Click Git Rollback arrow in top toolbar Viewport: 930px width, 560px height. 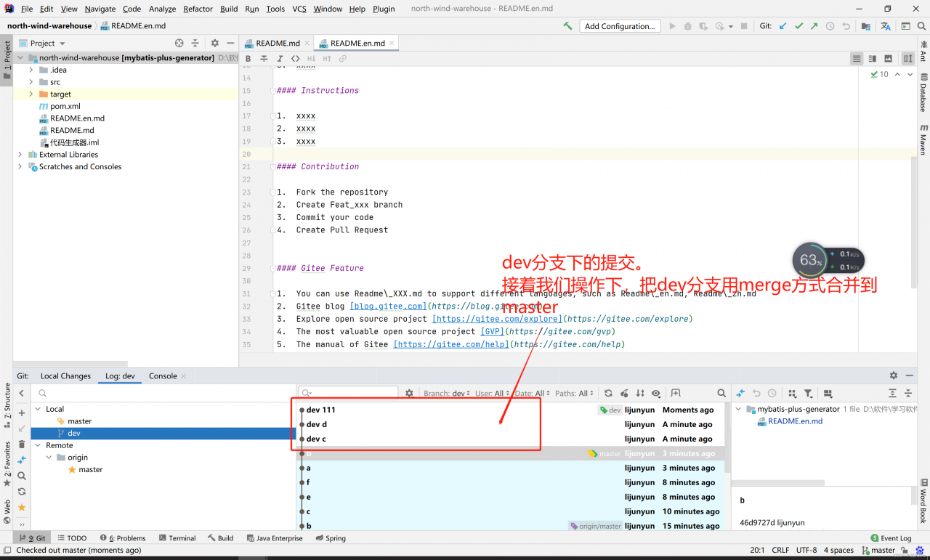pyautogui.click(x=846, y=26)
